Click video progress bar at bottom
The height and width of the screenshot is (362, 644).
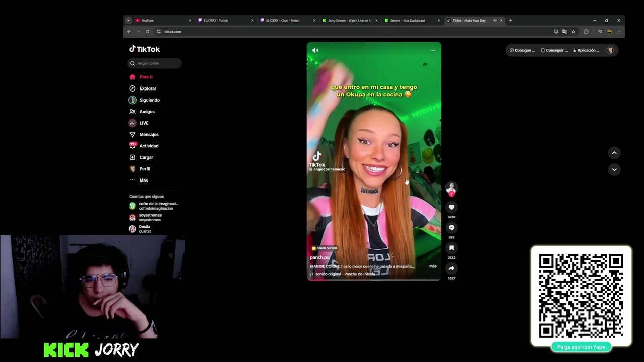click(x=374, y=279)
